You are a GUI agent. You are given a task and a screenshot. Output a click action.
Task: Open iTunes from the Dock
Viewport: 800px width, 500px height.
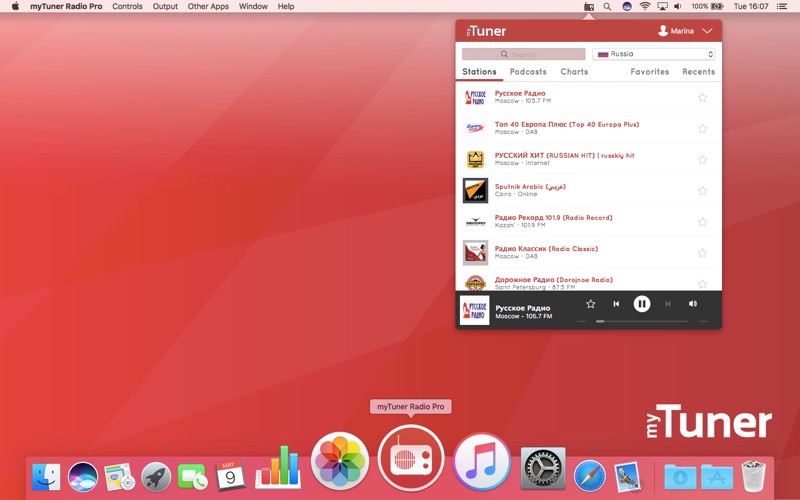482,461
